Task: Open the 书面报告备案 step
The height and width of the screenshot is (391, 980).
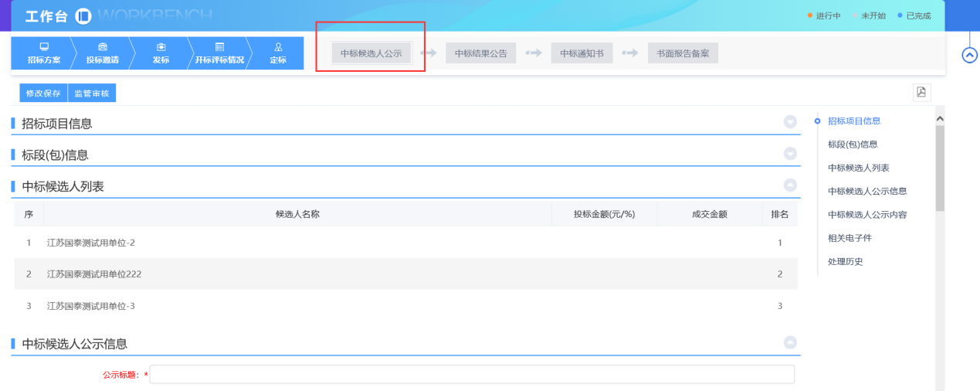Action: click(683, 53)
